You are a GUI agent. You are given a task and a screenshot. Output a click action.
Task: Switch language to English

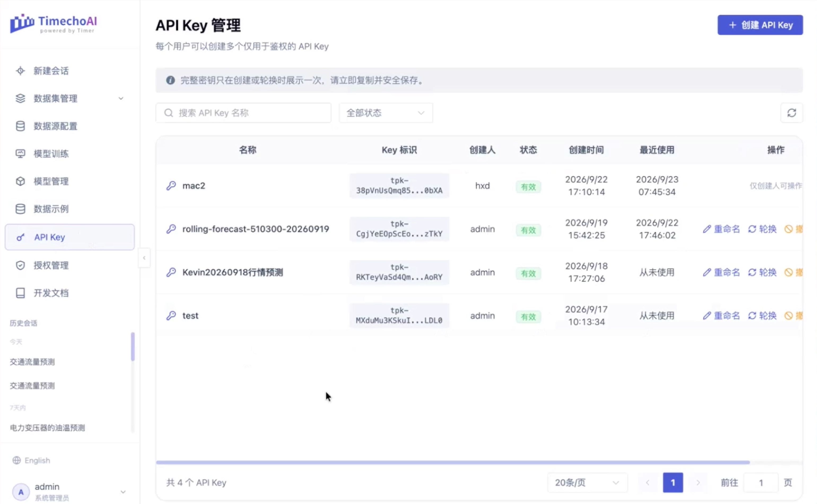coord(31,460)
